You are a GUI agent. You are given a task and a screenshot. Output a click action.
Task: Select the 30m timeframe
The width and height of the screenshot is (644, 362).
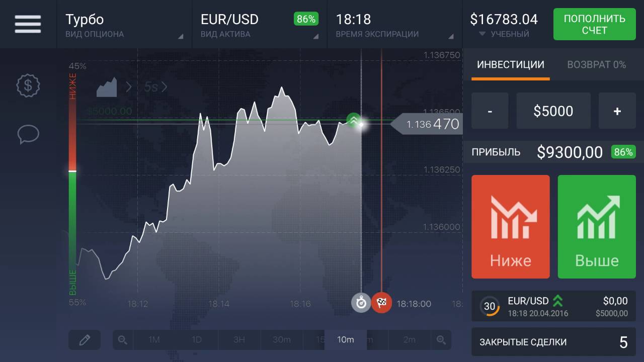(x=282, y=340)
